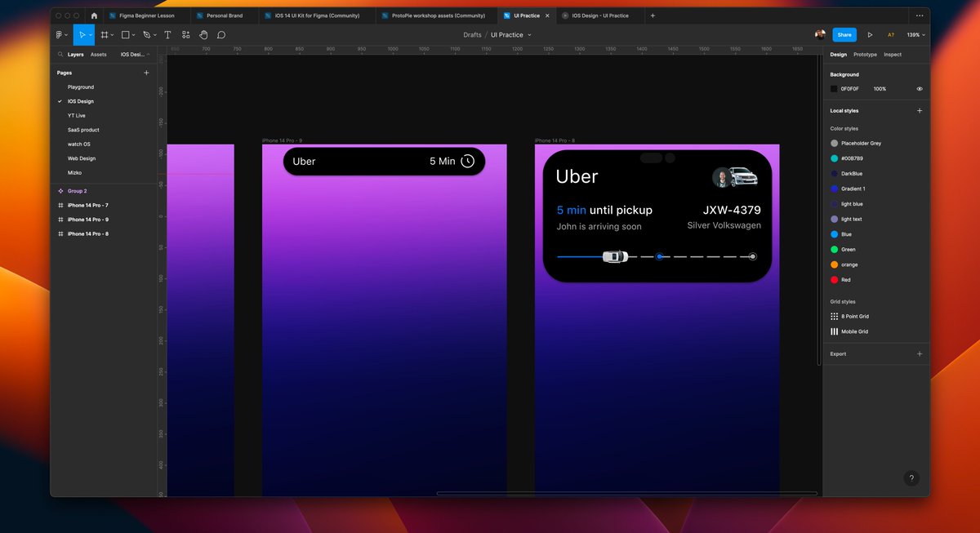Open the Pen tool options dropdown
Viewport: 980px width, 533px height.
coord(156,36)
